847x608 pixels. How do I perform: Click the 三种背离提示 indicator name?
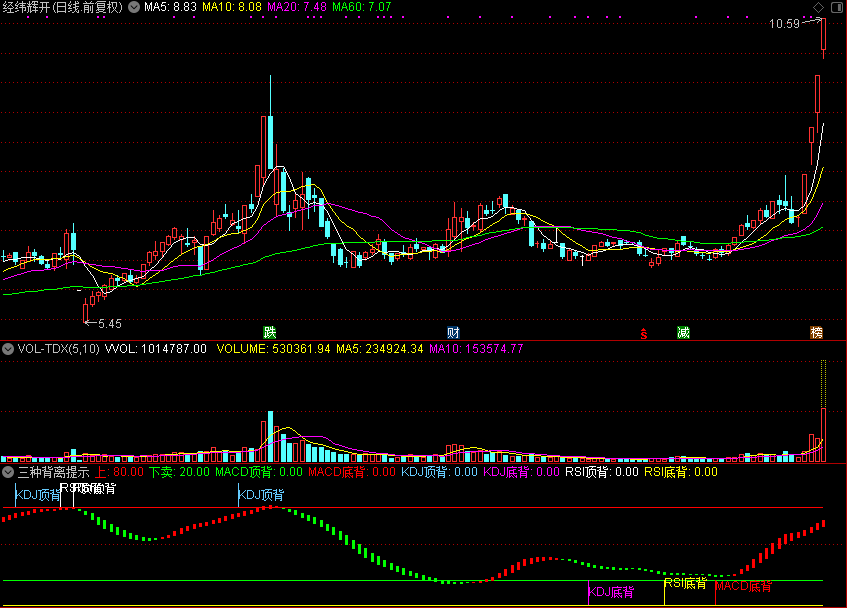tap(53, 472)
